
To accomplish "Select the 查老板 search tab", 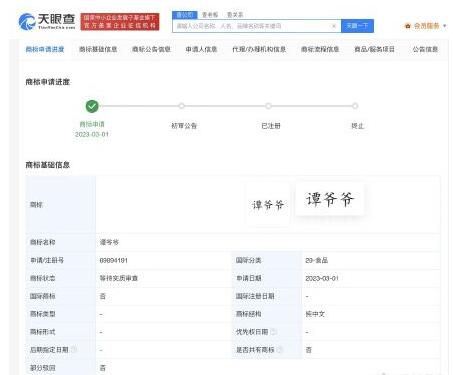I will tap(210, 15).
